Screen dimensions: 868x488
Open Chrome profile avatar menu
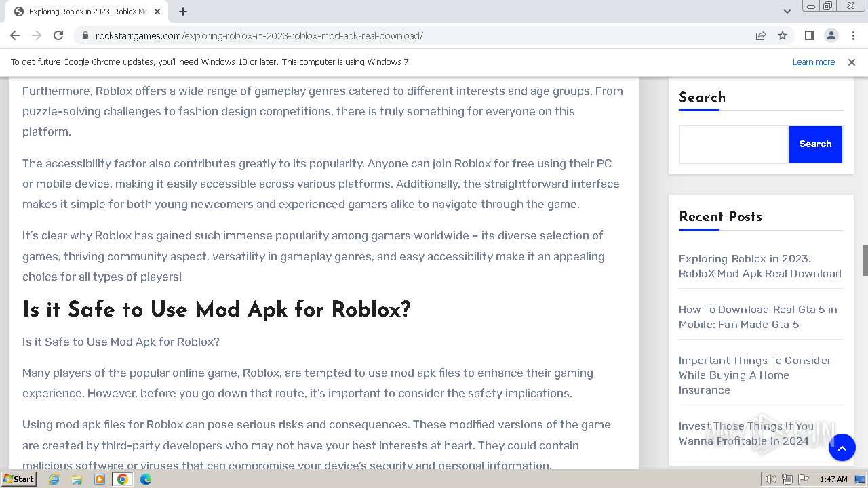click(x=831, y=36)
